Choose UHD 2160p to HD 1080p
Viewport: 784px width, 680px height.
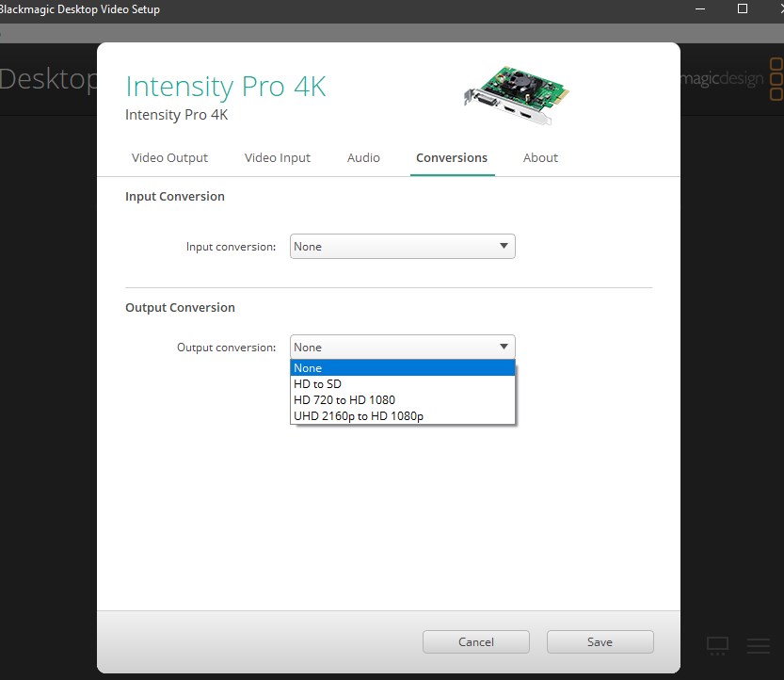[403, 415]
